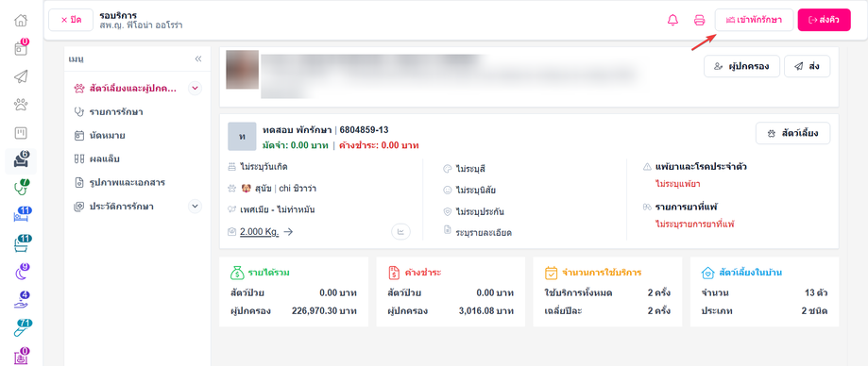The width and height of the screenshot is (868, 366).
Task: Expand สัตว์เลี้ยงและผู้ปกครอง menu chevron
Action: pos(195,88)
